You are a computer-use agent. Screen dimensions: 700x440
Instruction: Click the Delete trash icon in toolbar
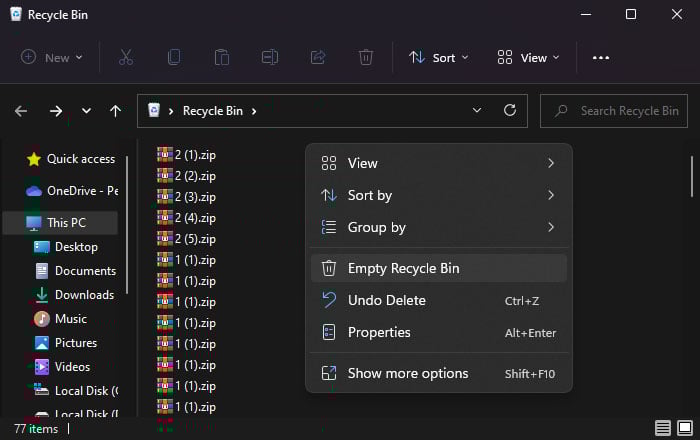point(366,58)
